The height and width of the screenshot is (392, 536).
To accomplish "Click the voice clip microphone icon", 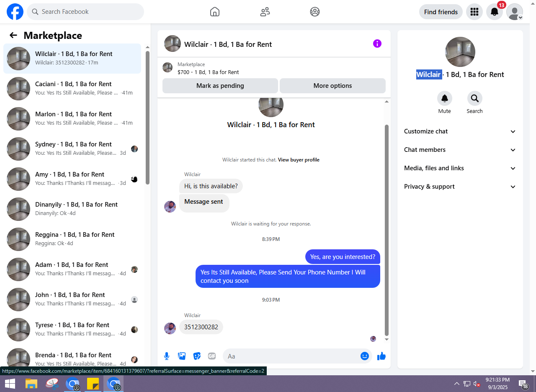I will [167, 356].
